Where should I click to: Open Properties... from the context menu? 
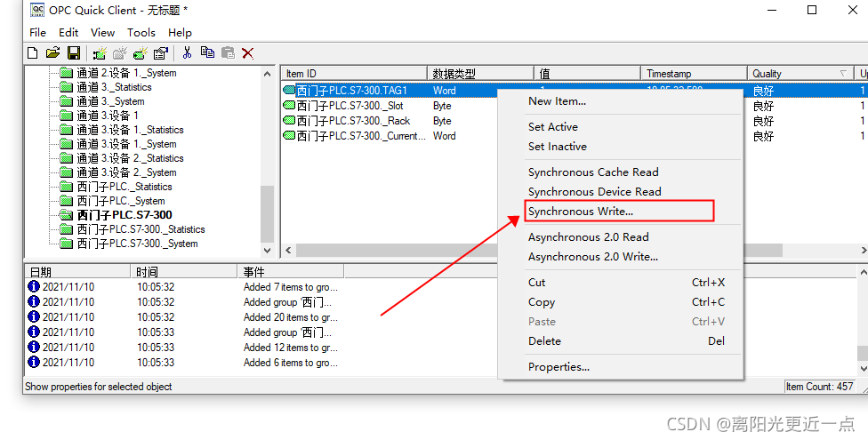point(620,367)
